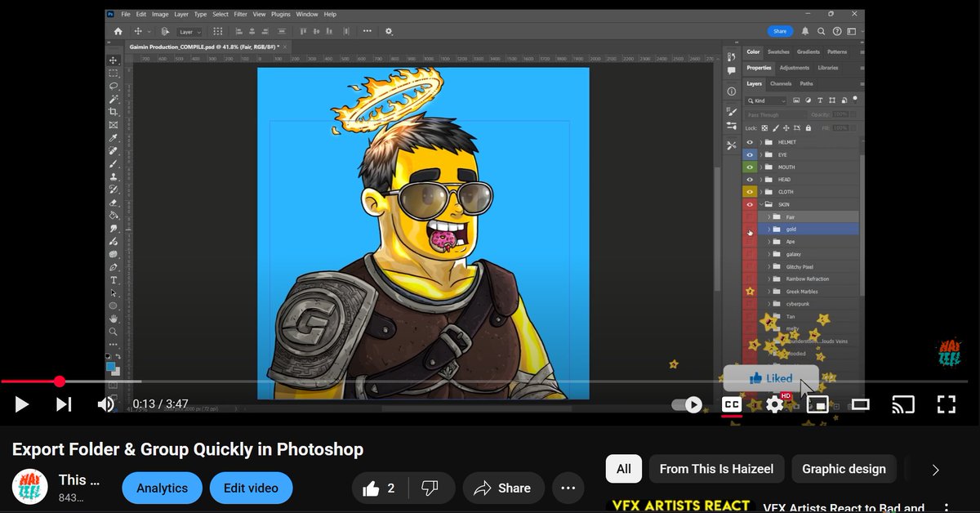This screenshot has height=513, width=980.
Task: Open YouTube player settings gear
Action: 775,404
